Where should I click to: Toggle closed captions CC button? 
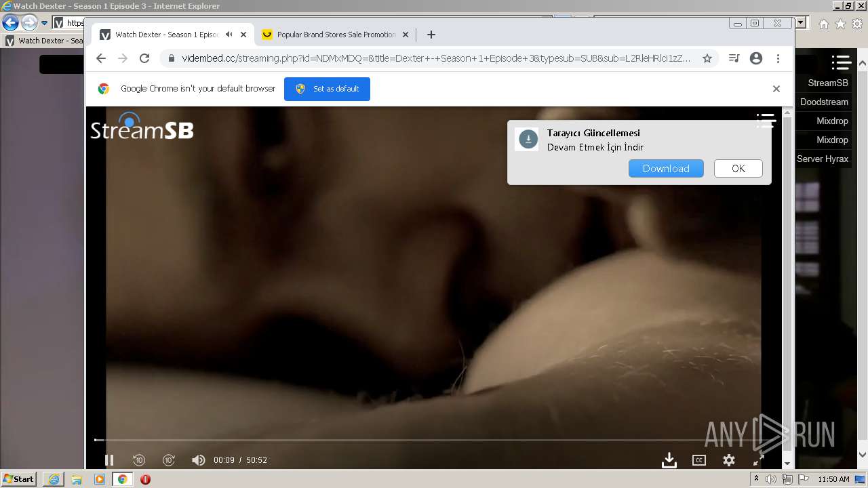pyautogui.click(x=699, y=460)
